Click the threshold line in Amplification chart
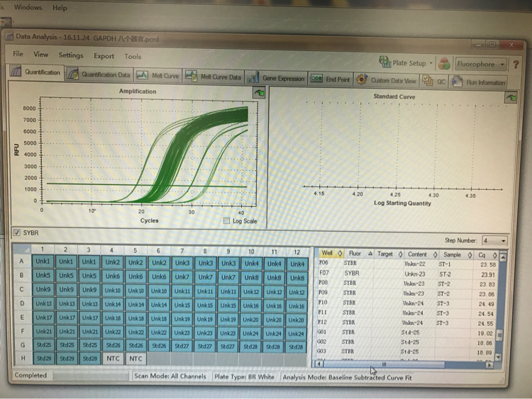This screenshot has width=532, height=399. point(147,185)
